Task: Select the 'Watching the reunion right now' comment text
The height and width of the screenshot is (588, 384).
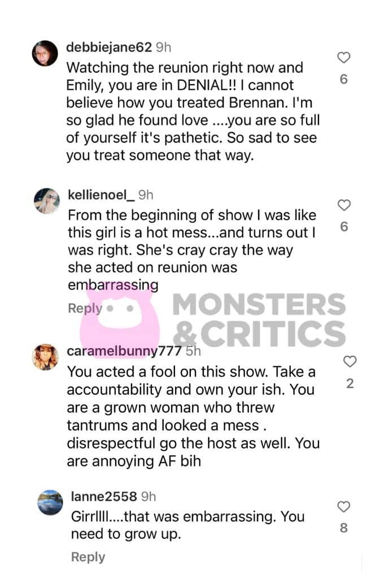Action: click(x=193, y=111)
